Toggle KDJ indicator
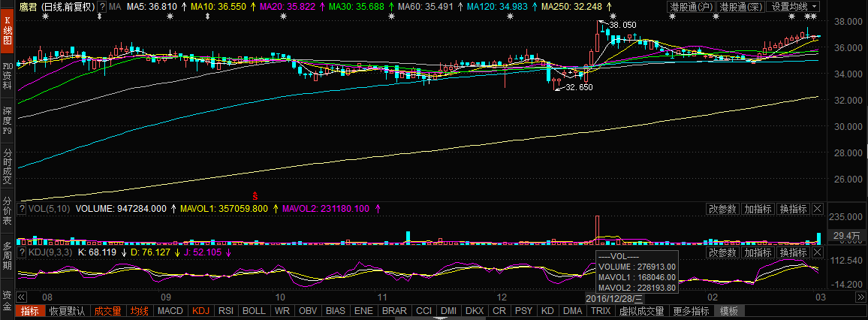 pyautogui.click(x=201, y=311)
